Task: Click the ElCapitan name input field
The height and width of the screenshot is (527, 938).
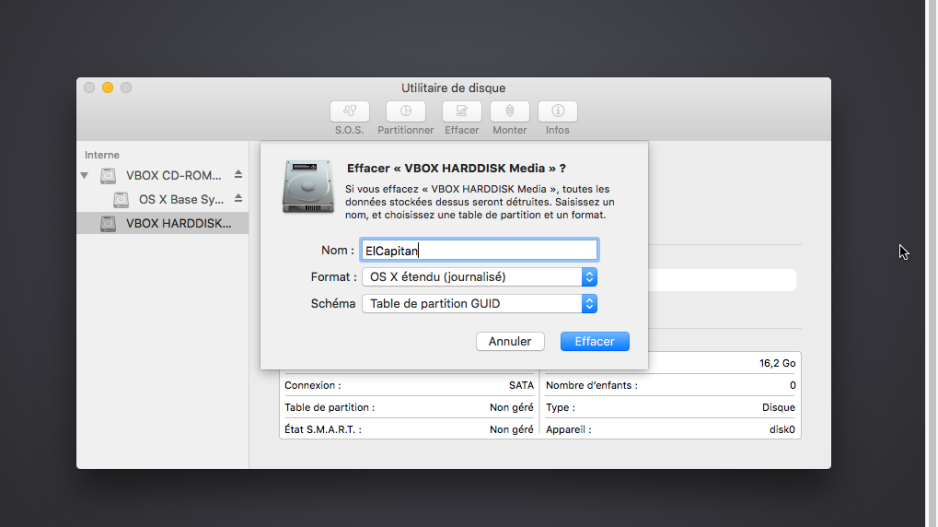Action: point(479,250)
